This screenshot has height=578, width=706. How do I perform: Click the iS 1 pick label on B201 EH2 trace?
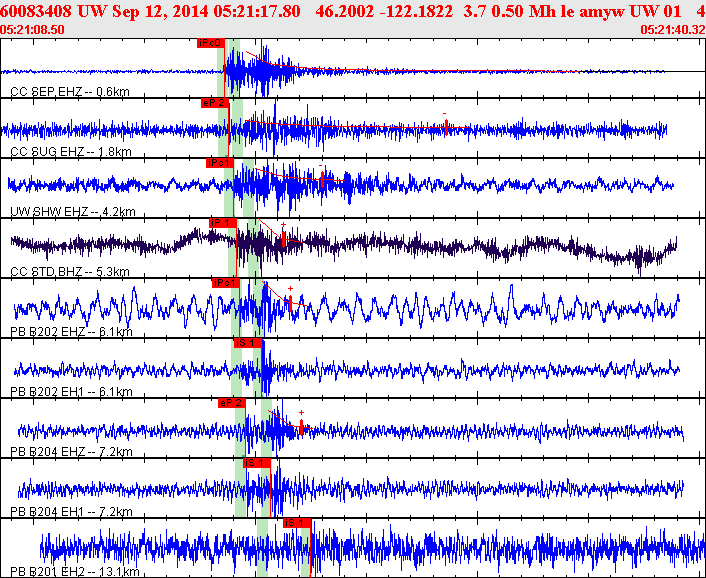point(297,523)
